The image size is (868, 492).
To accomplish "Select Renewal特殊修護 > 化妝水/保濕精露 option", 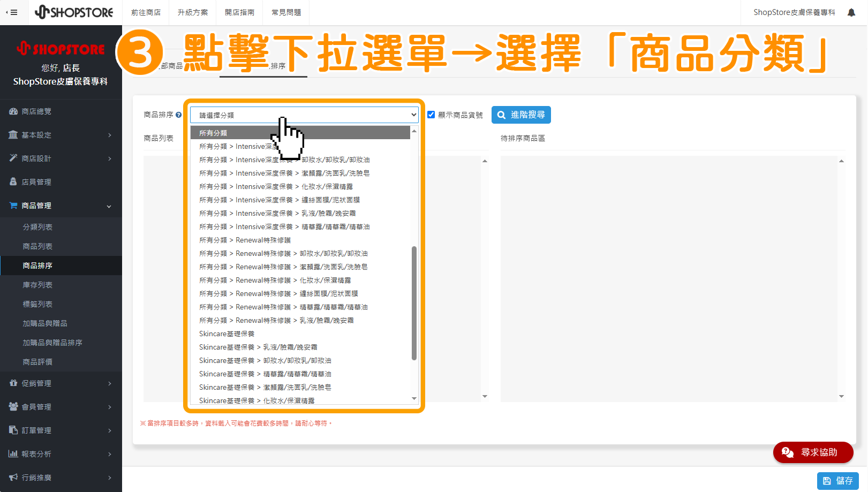I will coord(300,280).
